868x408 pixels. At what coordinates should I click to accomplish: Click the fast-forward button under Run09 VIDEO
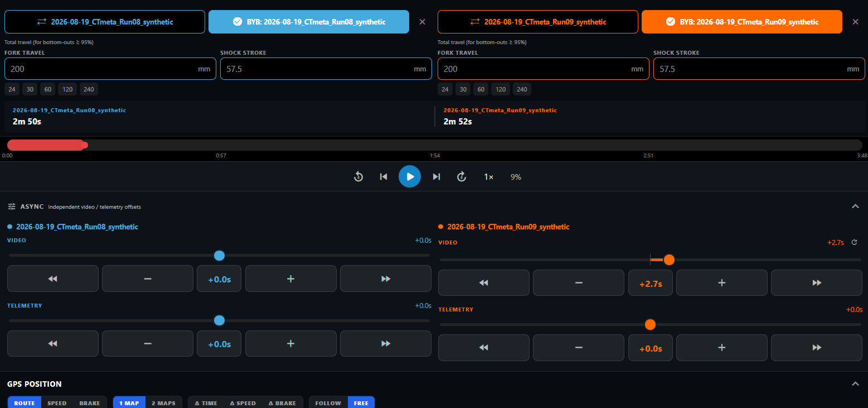pyautogui.click(x=817, y=283)
